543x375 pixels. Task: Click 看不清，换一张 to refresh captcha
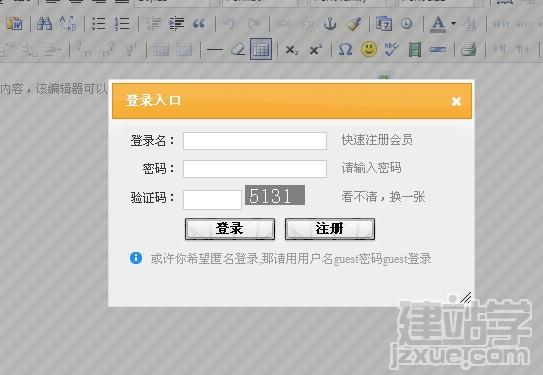coord(383,197)
